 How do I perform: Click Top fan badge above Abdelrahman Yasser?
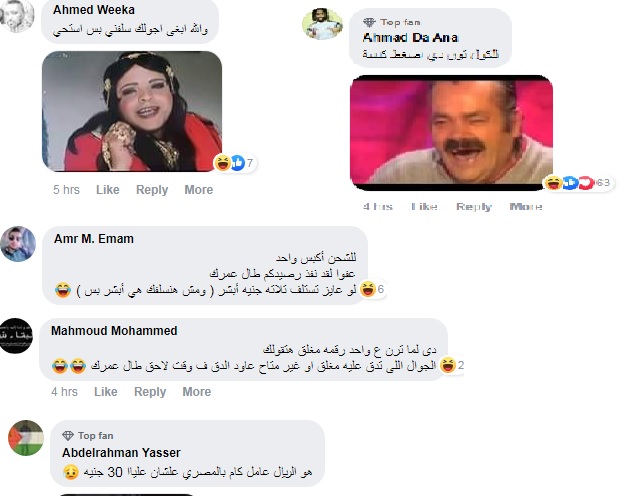(x=88, y=435)
